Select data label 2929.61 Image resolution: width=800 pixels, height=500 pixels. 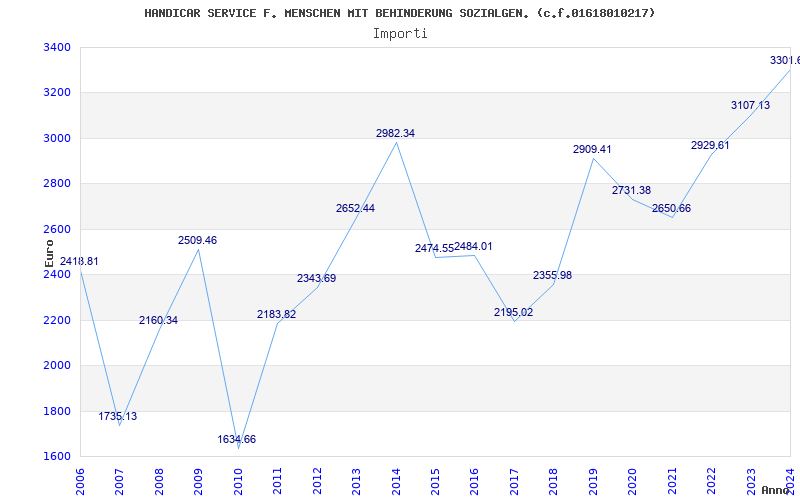tap(710, 145)
